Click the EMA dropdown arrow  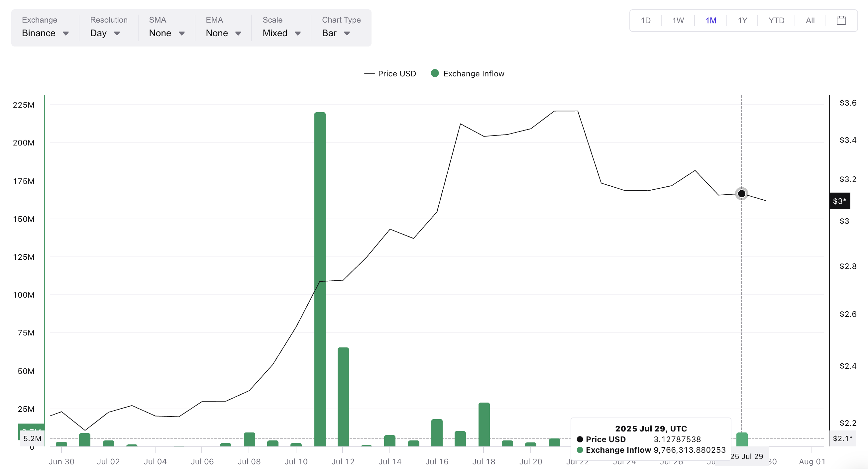pos(238,33)
